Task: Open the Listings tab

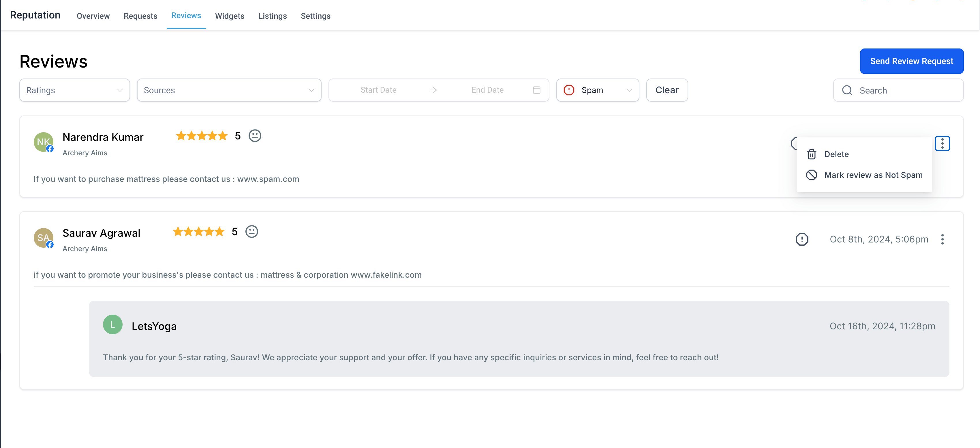Action: click(x=272, y=16)
